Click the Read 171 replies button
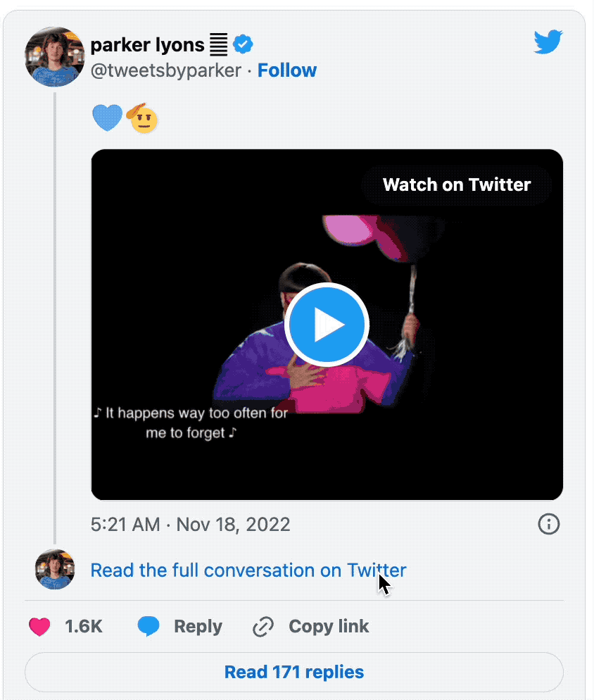The height and width of the screenshot is (700, 594). tap(293, 672)
